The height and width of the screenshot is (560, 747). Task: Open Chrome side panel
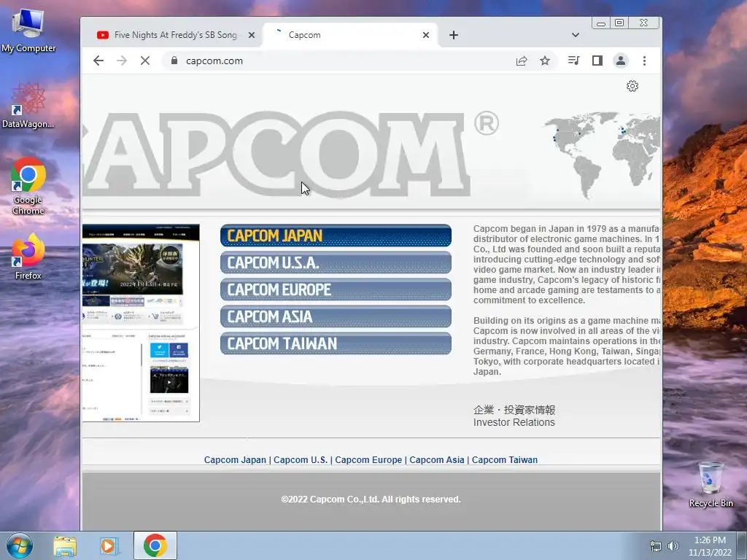pos(597,61)
